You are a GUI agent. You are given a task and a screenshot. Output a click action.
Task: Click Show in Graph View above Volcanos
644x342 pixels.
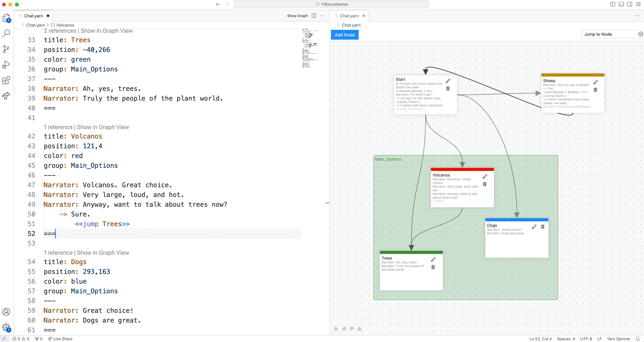(103, 127)
